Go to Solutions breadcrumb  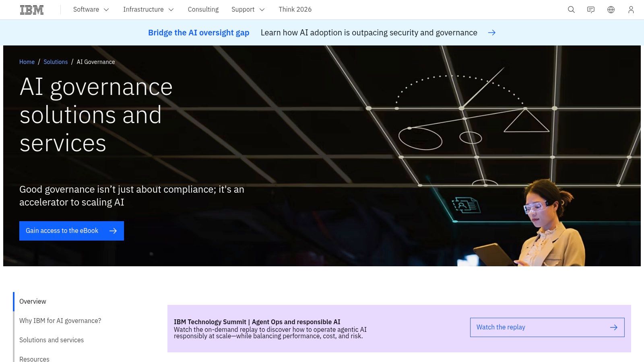click(x=56, y=62)
